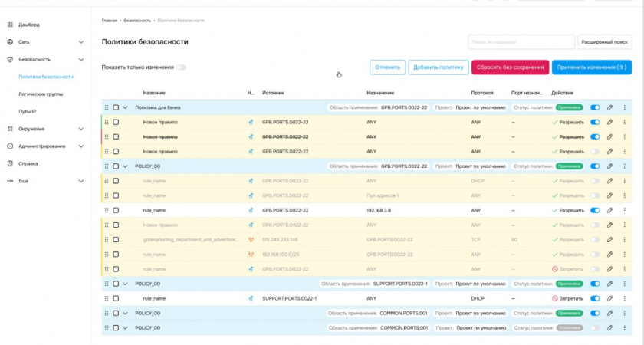Click the Справка book icon
644x345 pixels.
(x=10, y=163)
